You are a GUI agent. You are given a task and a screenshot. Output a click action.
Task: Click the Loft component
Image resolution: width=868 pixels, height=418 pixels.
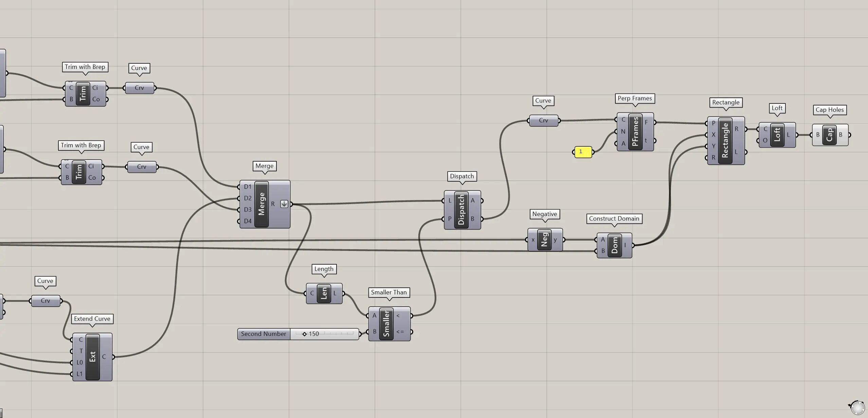777,135
